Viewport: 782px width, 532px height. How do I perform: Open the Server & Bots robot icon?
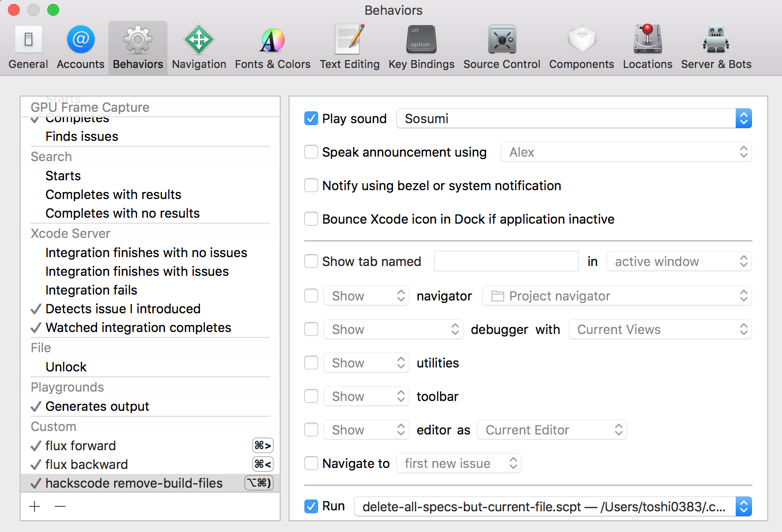point(716,39)
